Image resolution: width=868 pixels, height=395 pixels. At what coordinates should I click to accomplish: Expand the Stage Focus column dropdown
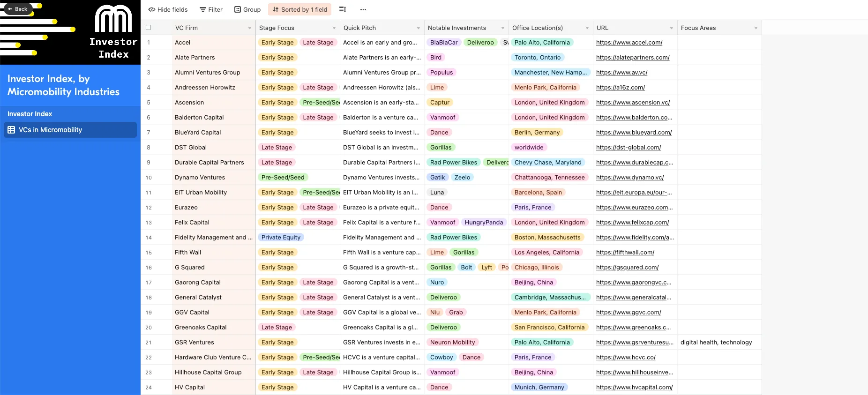click(334, 28)
